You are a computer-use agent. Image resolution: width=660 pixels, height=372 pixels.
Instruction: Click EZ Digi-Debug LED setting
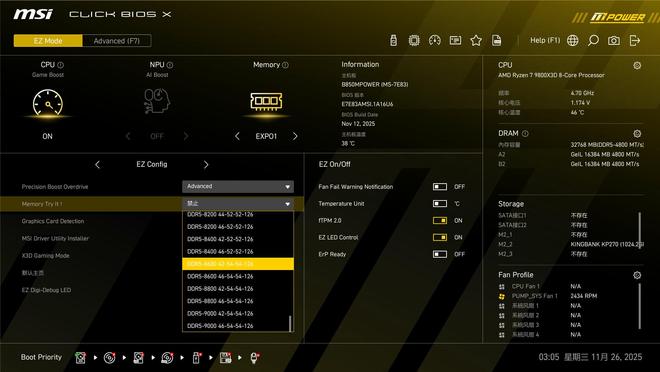[46, 290]
